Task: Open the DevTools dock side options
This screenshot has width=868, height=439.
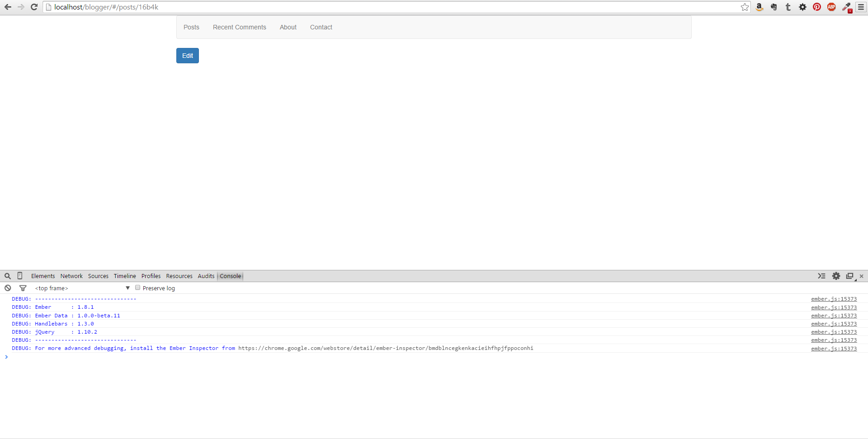Action: 850,276
